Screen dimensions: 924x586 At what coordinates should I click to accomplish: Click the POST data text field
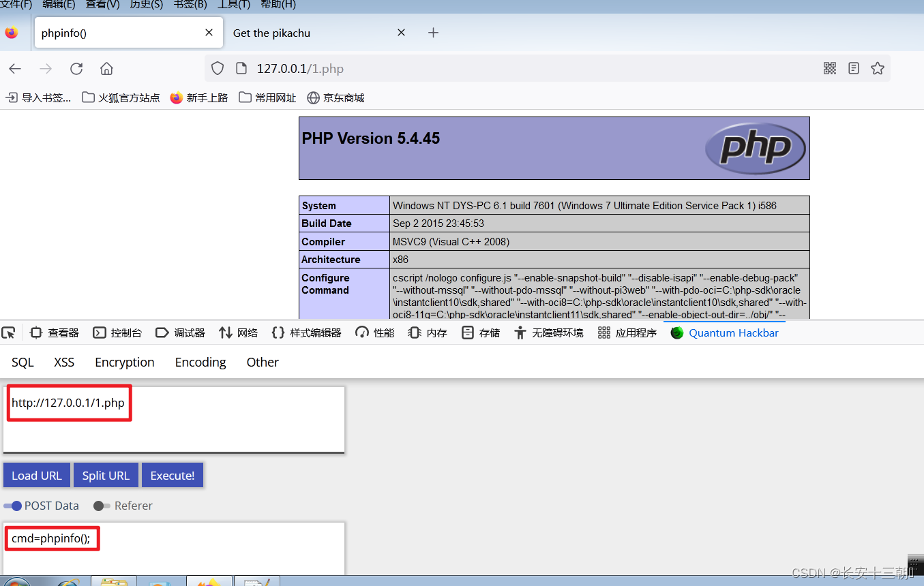coord(174,549)
